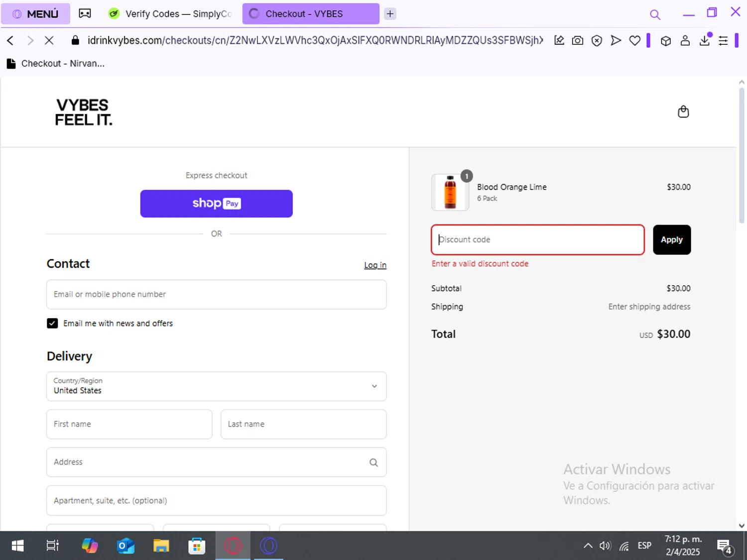Go forward to next page
The width and height of the screenshot is (747, 560).
[x=30, y=40]
